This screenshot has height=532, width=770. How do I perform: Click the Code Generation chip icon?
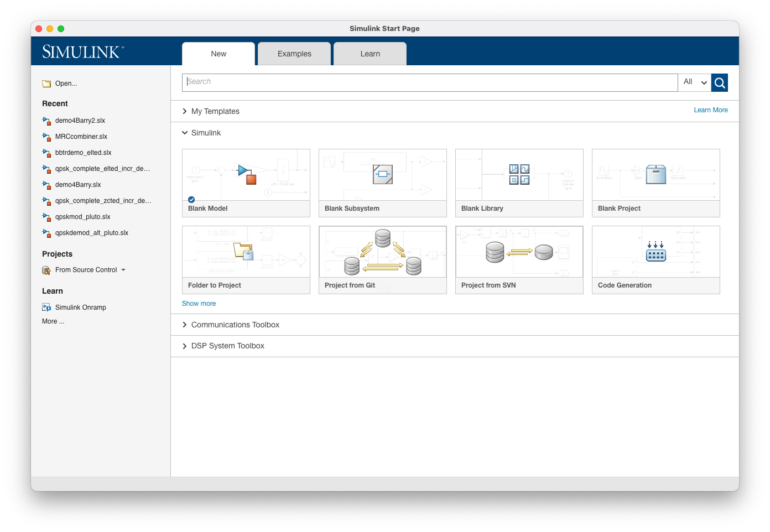tap(656, 251)
